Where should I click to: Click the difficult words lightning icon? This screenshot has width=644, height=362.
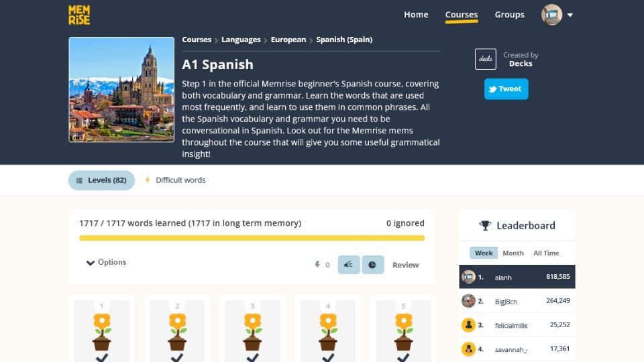317,265
